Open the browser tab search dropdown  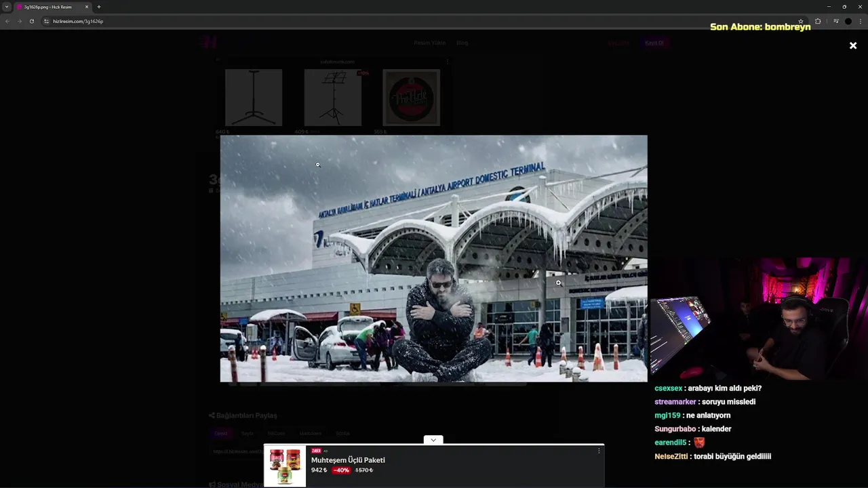7,7
